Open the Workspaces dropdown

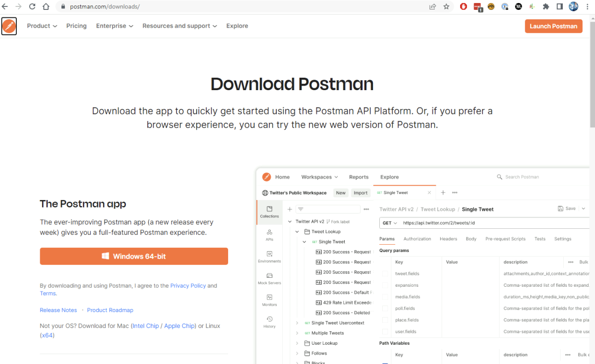[319, 177]
